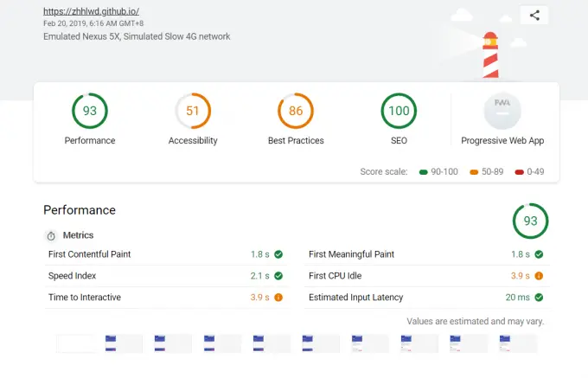Click 'Emulated Nexus 5X, Simulated Slow 4G network' text

coord(137,36)
